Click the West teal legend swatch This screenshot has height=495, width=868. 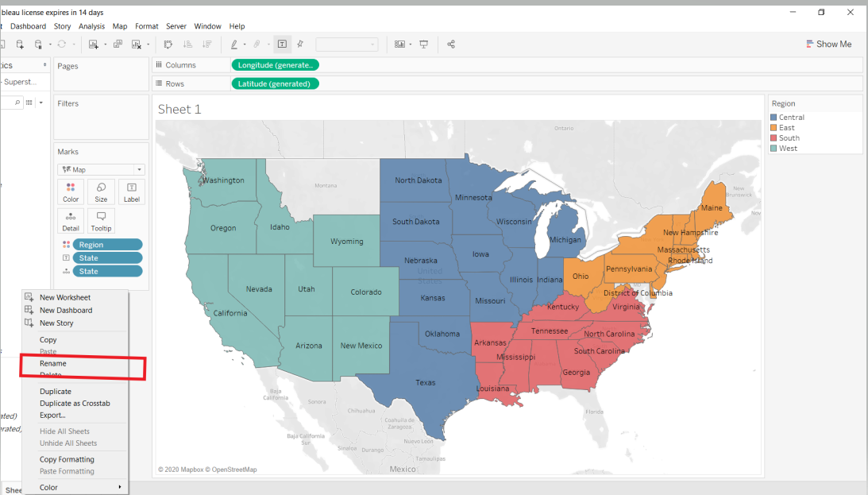[x=773, y=149]
